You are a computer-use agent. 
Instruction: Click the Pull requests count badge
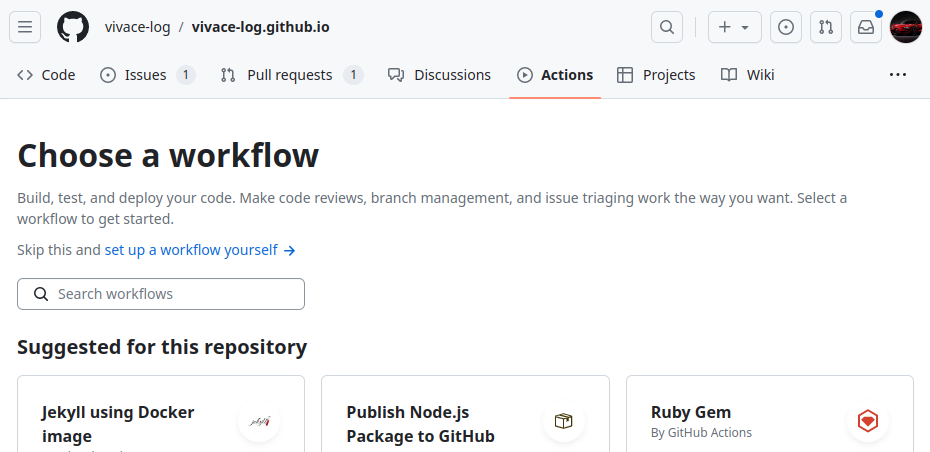coord(353,75)
